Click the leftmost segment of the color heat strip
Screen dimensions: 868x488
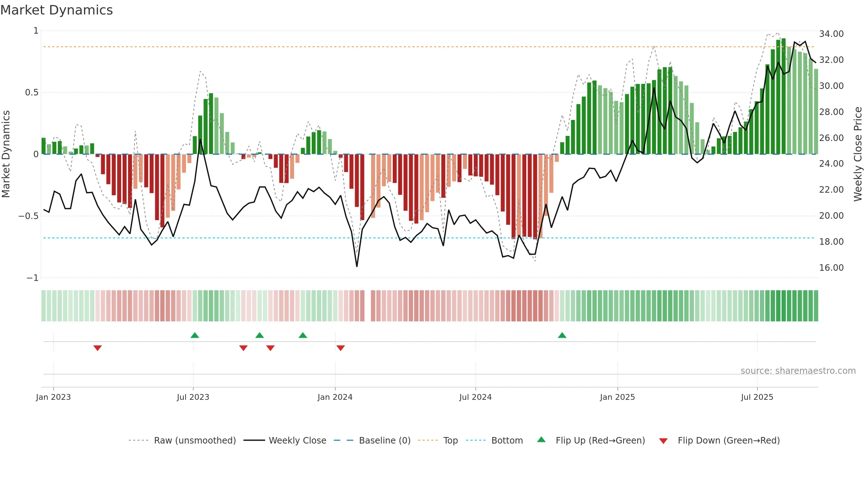43,306
